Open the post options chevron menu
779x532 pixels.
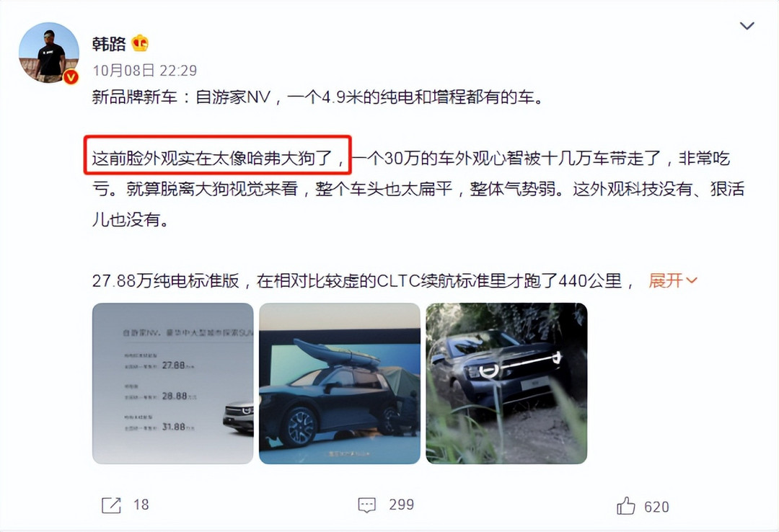pos(747,26)
